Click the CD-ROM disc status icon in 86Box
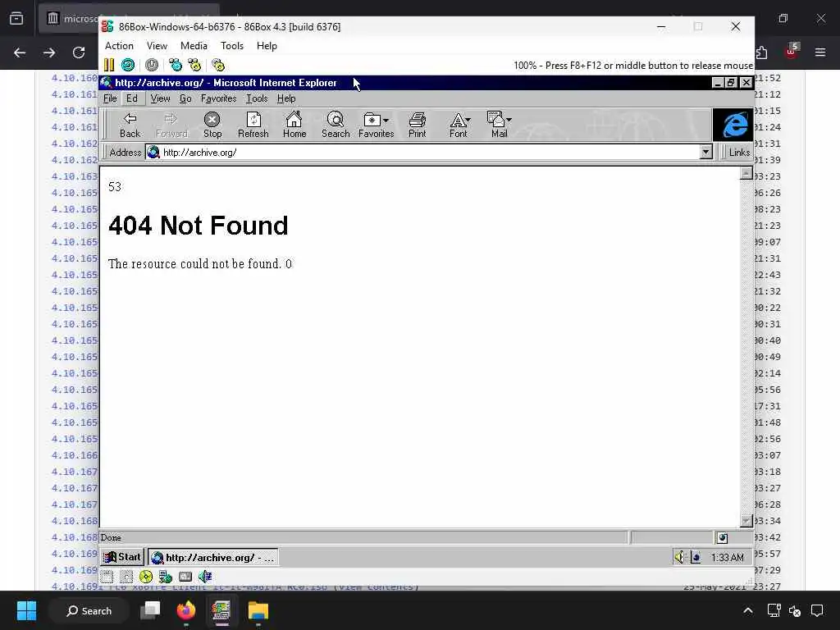 click(146, 577)
